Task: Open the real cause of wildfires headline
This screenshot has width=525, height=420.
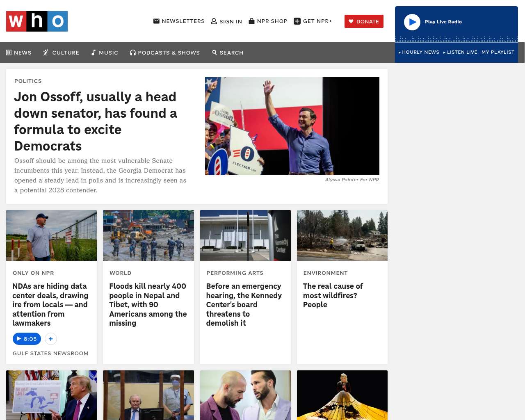Action: (x=333, y=295)
